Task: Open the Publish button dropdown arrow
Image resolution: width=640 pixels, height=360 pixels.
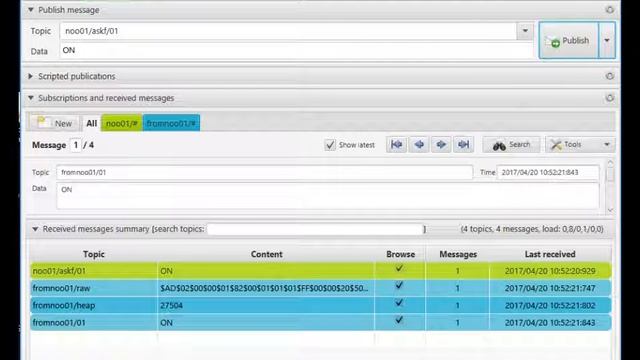Action: coord(607,40)
